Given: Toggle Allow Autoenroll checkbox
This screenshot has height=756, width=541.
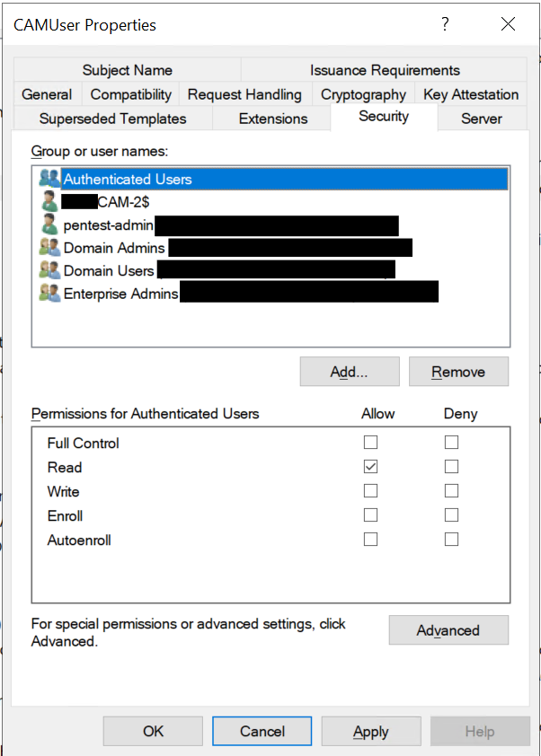Looking at the screenshot, I should pyautogui.click(x=370, y=540).
